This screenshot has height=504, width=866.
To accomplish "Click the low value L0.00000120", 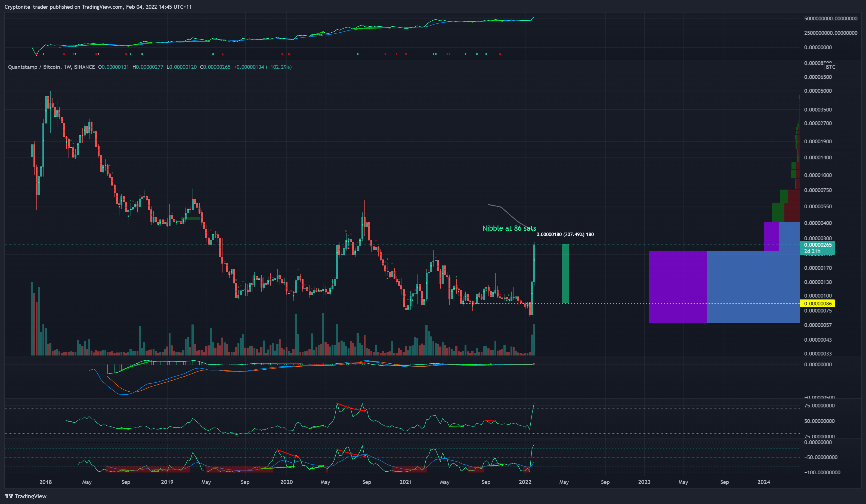I will [181, 67].
